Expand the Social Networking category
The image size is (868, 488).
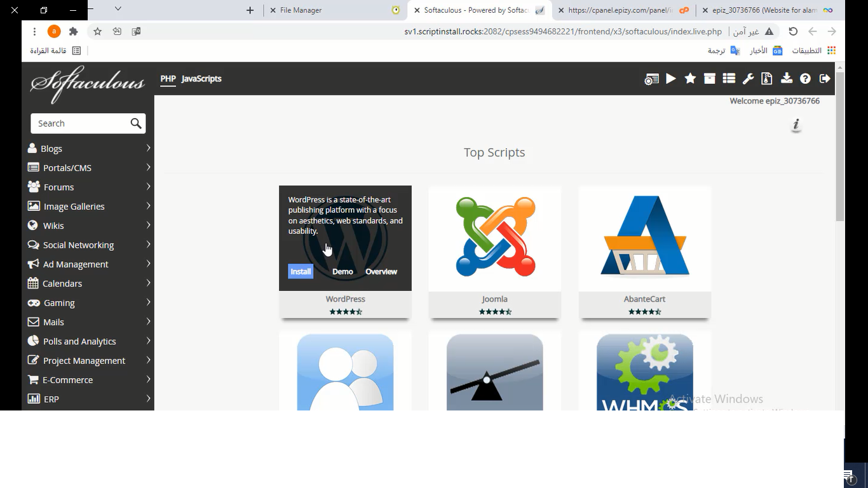89,245
